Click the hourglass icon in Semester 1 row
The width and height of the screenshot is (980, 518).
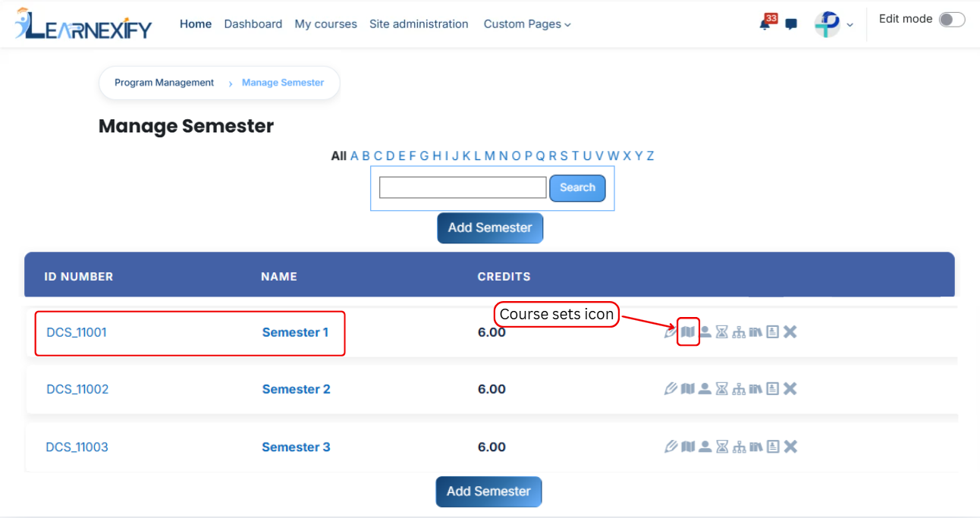tap(722, 331)
